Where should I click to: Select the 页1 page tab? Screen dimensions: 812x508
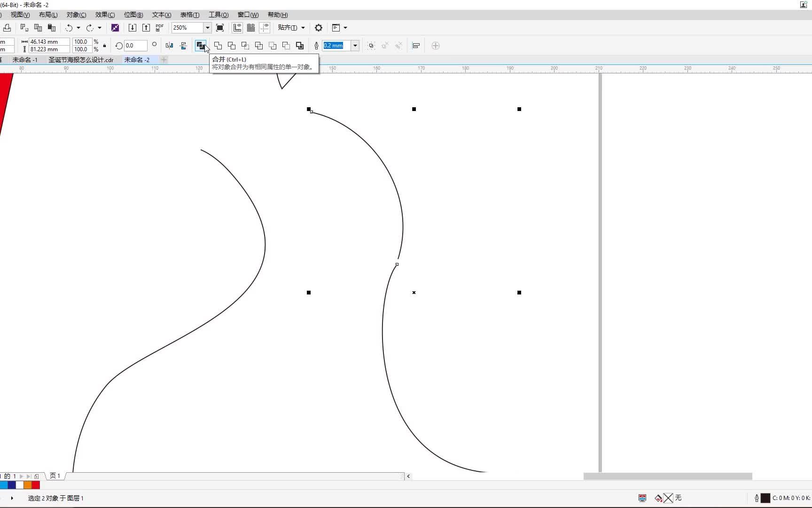pos(55,476)
